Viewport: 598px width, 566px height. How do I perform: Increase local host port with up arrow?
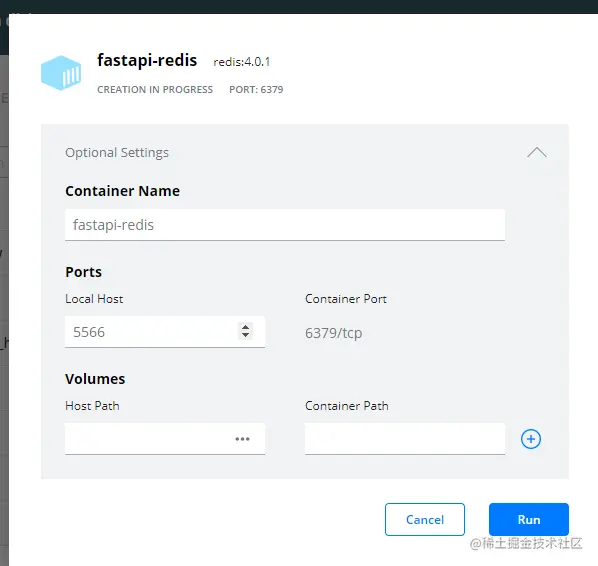coord(246,327)
